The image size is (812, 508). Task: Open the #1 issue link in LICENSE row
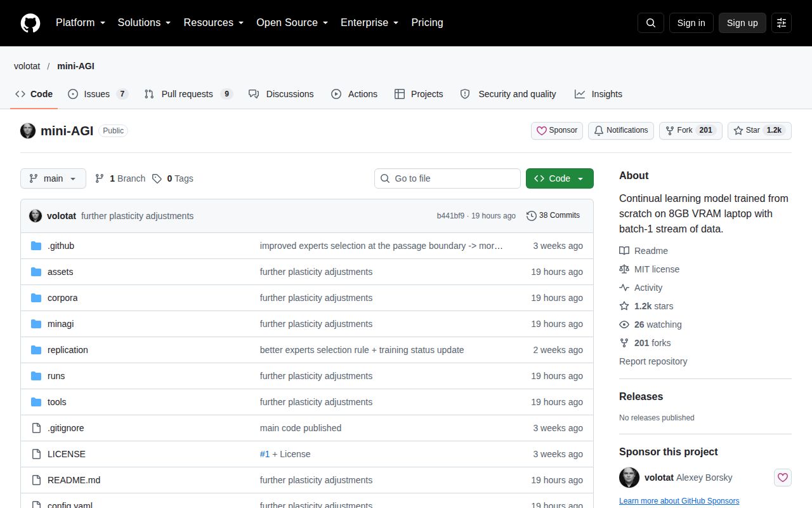click(x=265, y=454)
